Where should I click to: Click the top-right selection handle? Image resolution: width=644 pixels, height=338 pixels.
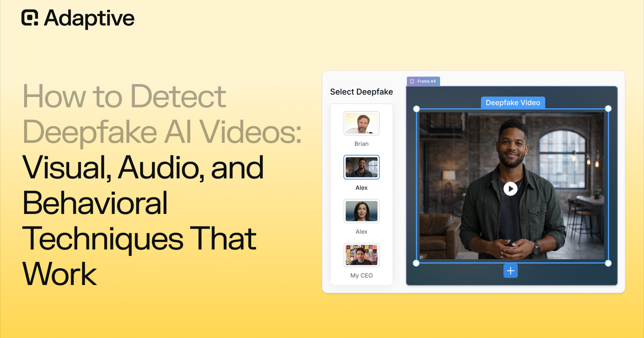[608, 108]
